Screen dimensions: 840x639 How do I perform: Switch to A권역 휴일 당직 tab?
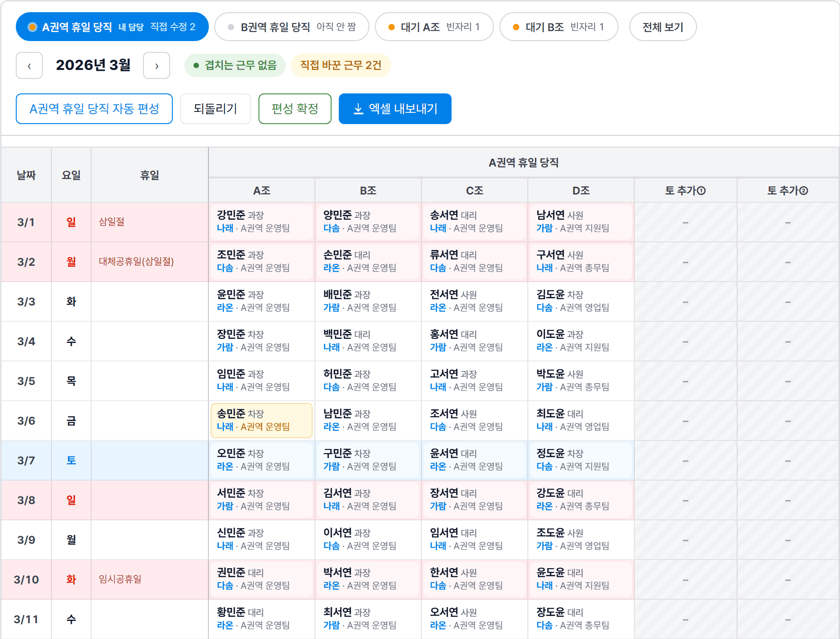[x=112, y=27]
